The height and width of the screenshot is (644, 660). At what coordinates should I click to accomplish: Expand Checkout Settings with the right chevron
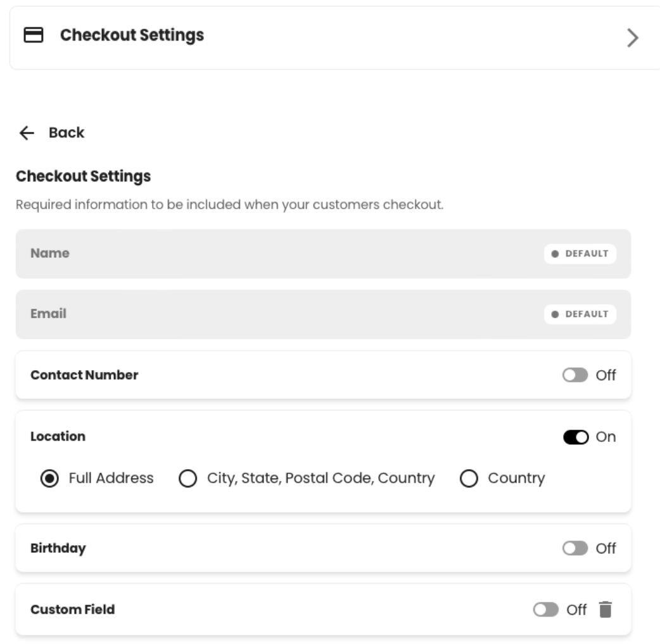click(x=632, y=38)
